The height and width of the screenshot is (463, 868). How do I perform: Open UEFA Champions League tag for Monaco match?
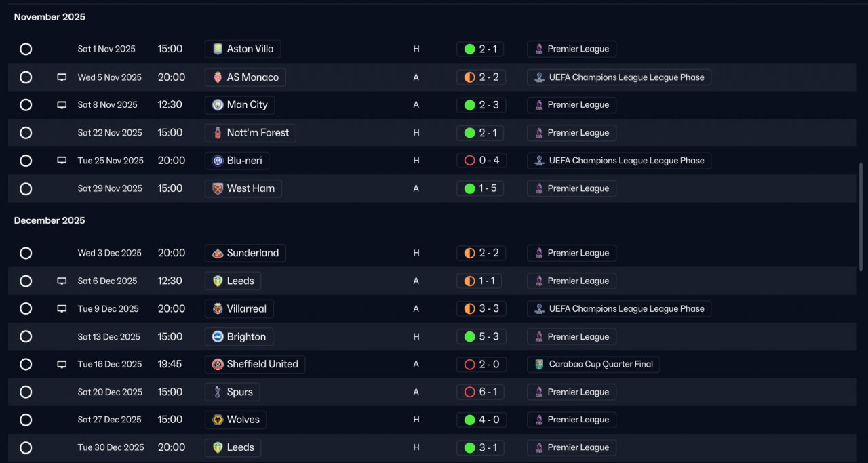(x=618, y=77)
